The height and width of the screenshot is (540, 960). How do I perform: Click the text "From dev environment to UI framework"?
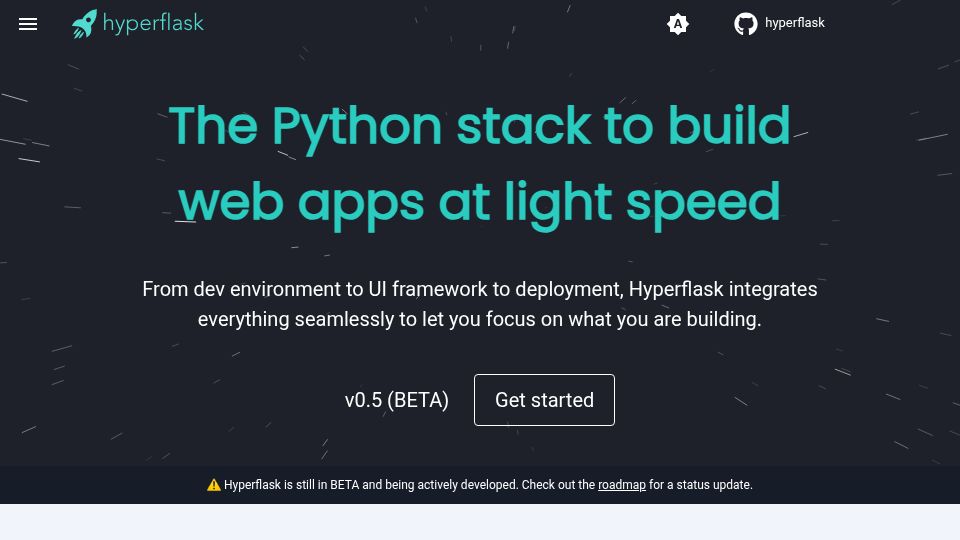[x=314, y=289]
